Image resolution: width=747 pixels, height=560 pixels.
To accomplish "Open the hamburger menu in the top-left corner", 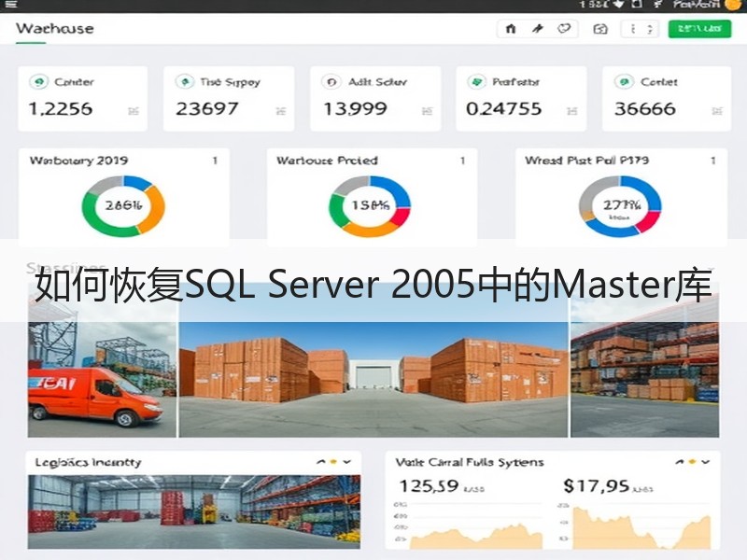I will click(11, 5).
